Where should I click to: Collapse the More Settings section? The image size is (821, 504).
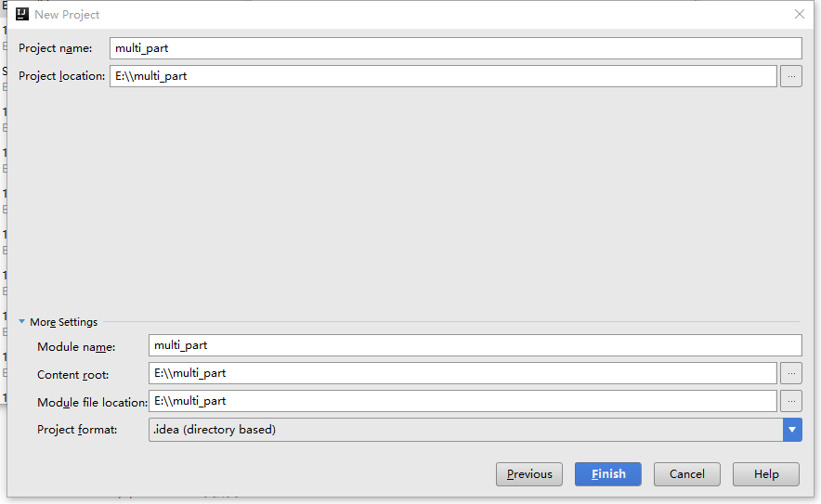(x=22, y=322)
